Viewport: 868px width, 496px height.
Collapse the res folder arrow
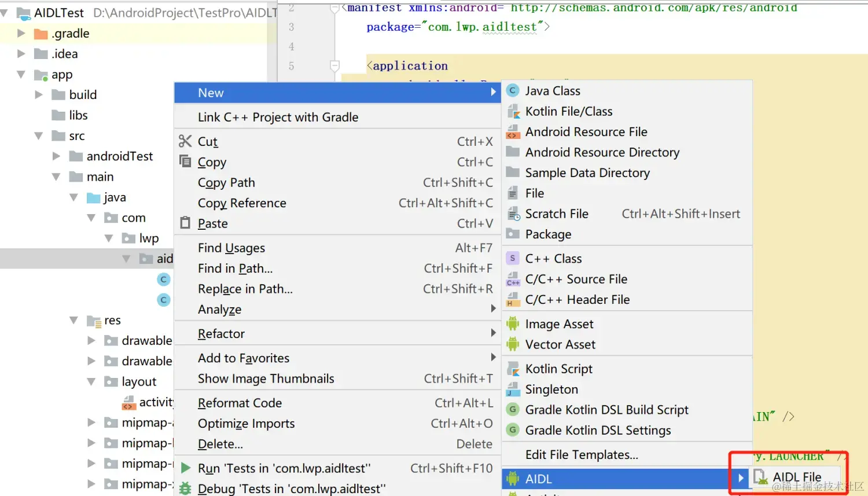(73, 320)
